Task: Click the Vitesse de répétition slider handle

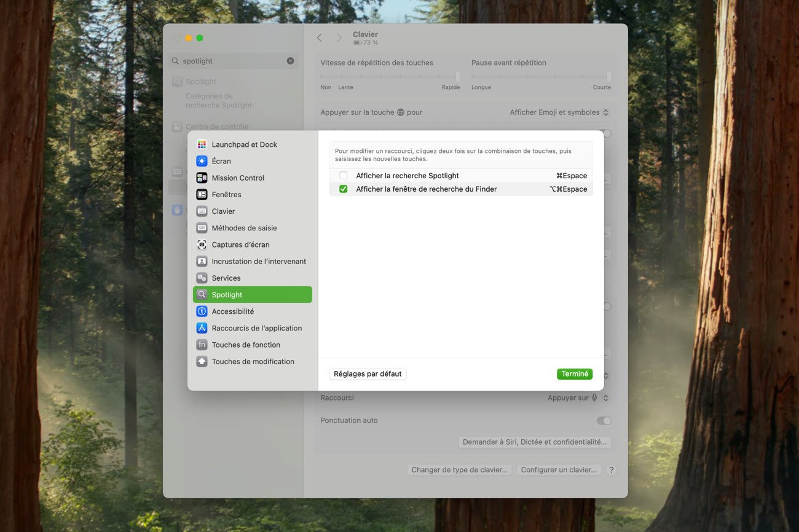Action: [x=458, y=77]
